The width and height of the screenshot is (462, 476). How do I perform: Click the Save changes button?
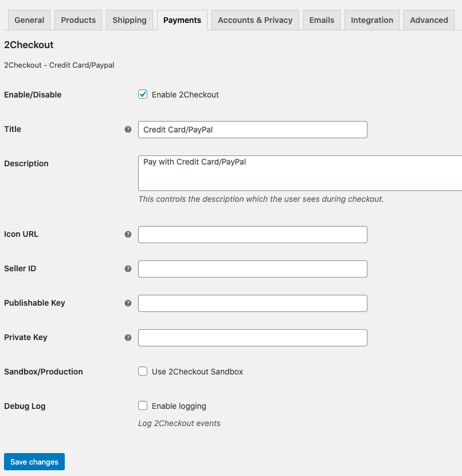pos(34,462)
